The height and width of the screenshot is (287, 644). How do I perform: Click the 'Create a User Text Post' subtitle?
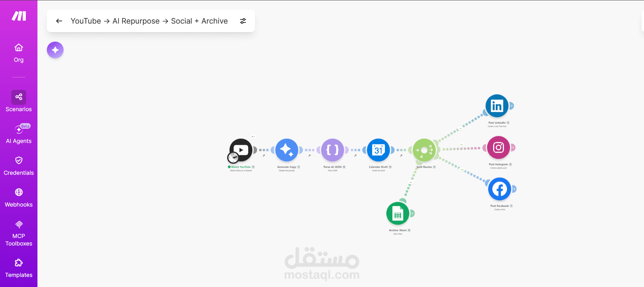tap(497, 126)
